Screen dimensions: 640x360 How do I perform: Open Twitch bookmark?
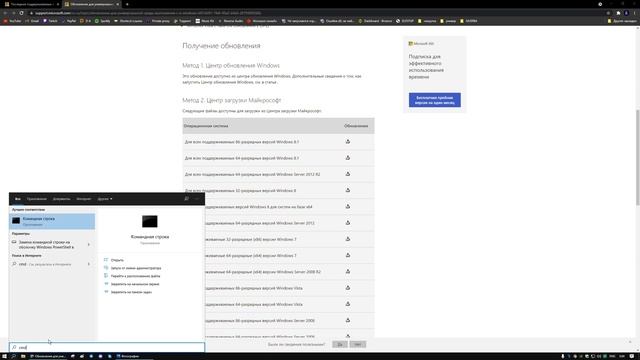pos(51,21)
